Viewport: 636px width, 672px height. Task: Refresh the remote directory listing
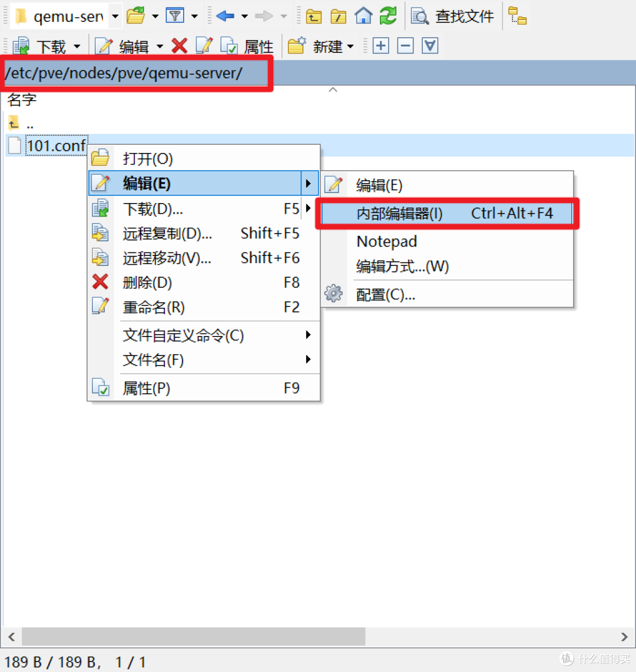coord(388,16)
